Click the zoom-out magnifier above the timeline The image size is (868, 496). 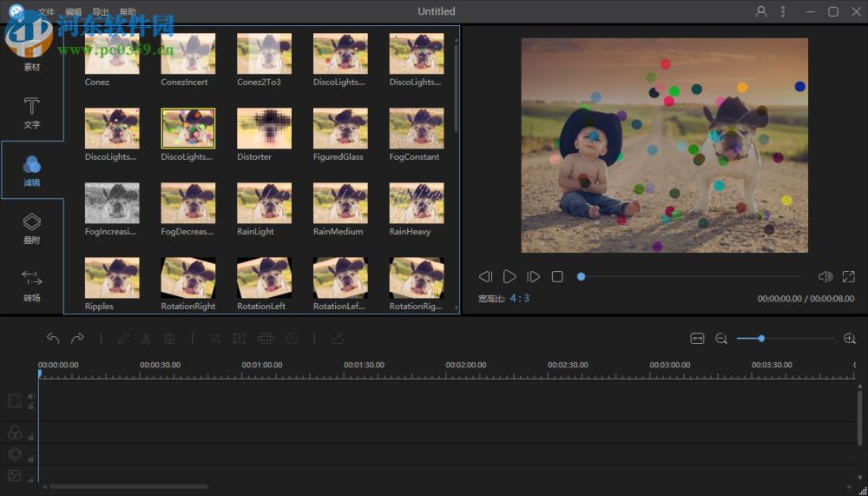721,339
